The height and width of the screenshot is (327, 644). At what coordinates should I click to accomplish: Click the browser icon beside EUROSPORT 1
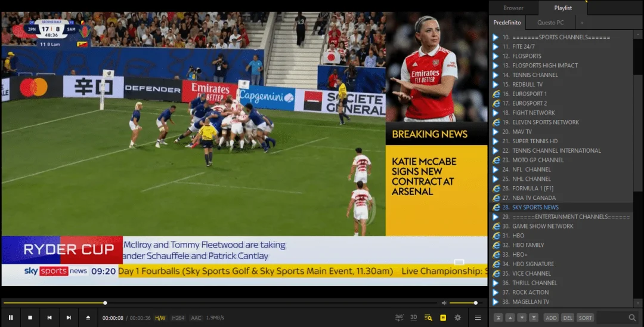click(x=496, y=94)
